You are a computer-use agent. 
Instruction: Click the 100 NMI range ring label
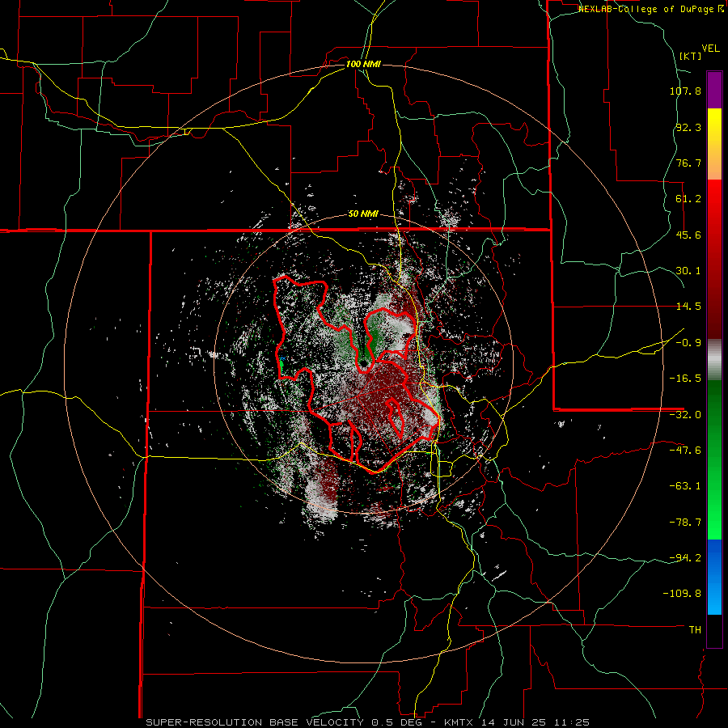coord(363,64)
